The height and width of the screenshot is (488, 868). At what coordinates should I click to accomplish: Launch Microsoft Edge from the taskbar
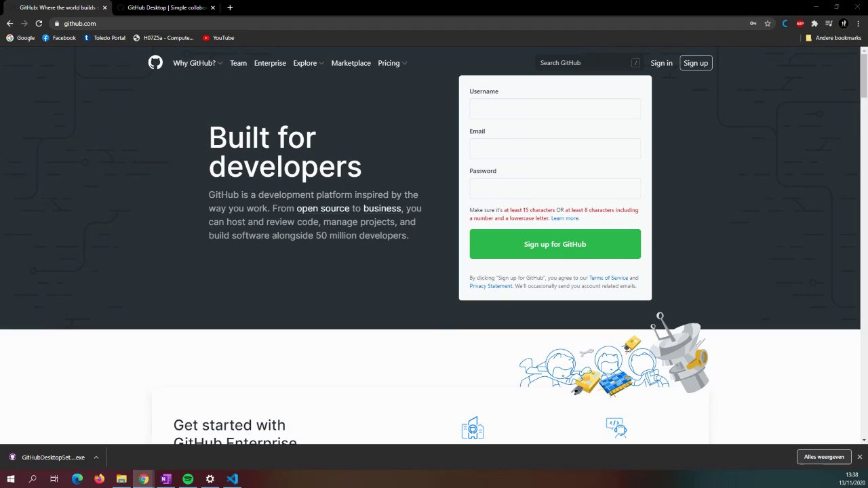77,479
